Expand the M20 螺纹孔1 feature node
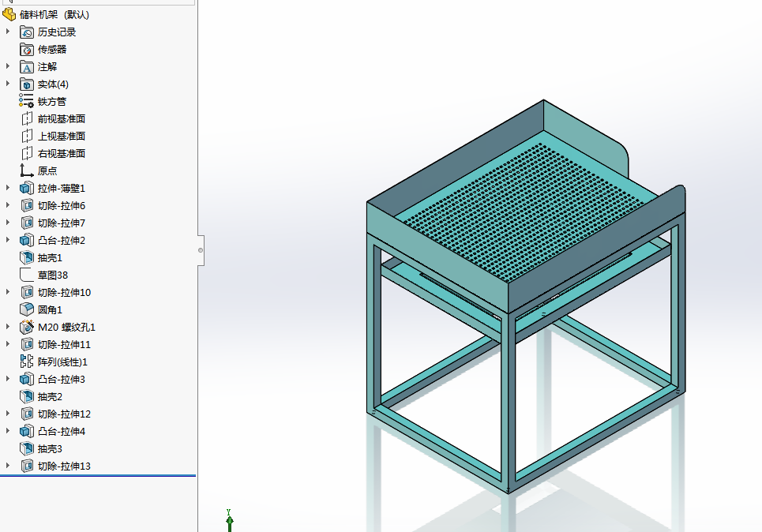Screen dimensions: 762x532 [x=8, y=327]
